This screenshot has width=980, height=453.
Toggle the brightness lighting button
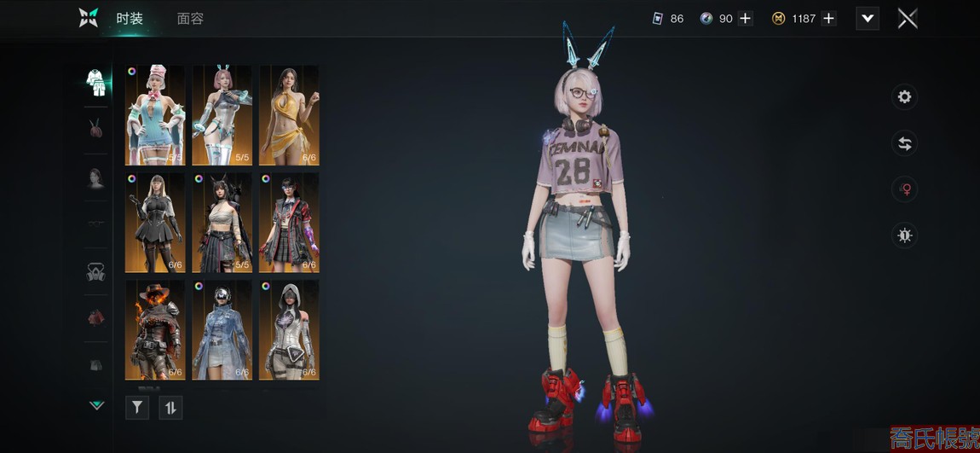(x=904, y=235)
